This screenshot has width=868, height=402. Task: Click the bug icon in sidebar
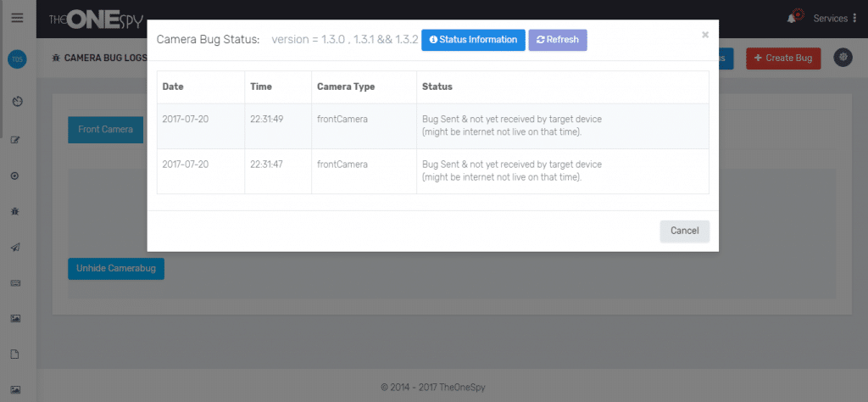tap(15, 210)
